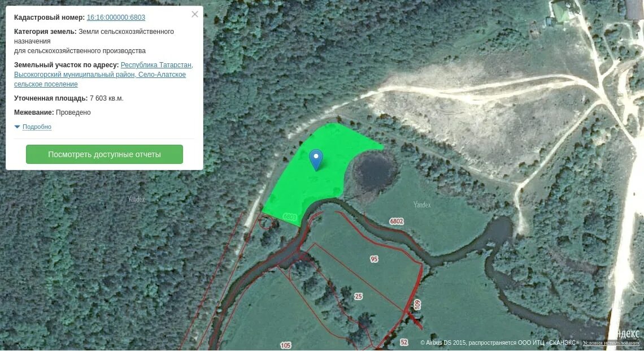This screenshot has width=644, height=351.
Task: Open cadastral number 16:16:000000:6803 link
Action: click(x=116, y=18)
